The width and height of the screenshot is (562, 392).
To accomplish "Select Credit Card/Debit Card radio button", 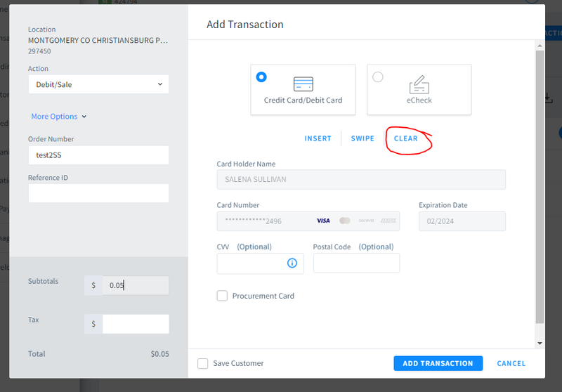I will (x=261, y=77).
